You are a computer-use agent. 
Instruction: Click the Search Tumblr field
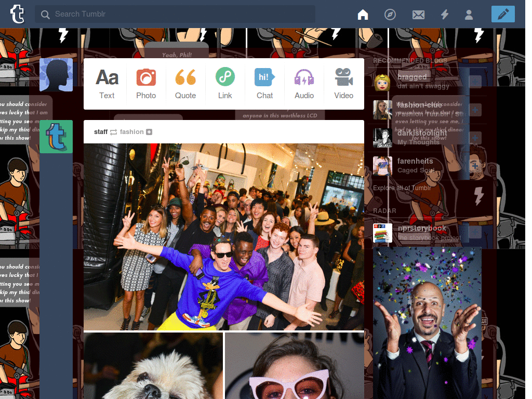pyautogui.click(x=175, y=14)
